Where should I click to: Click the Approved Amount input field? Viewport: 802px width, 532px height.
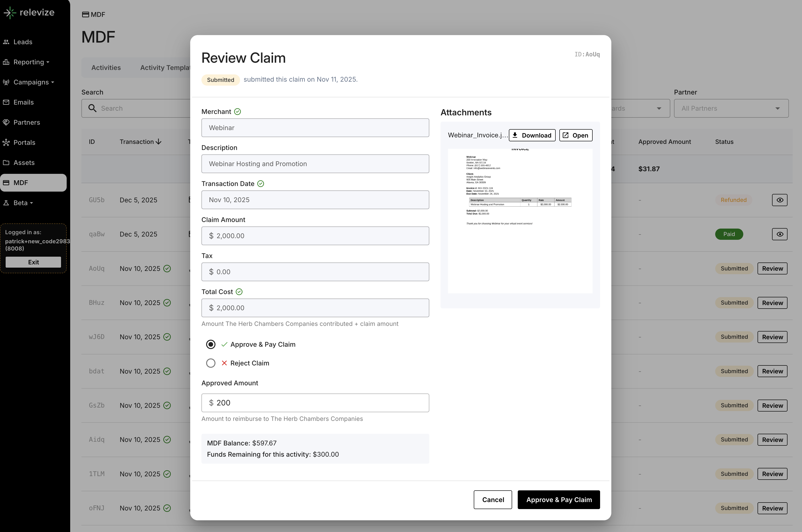click(316, 403)
